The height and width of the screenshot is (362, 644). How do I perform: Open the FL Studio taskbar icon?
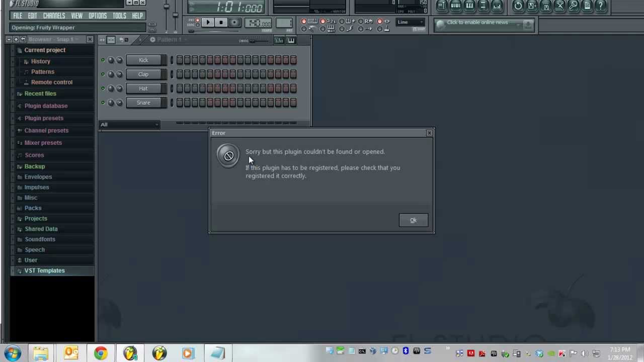pos(130,353)
